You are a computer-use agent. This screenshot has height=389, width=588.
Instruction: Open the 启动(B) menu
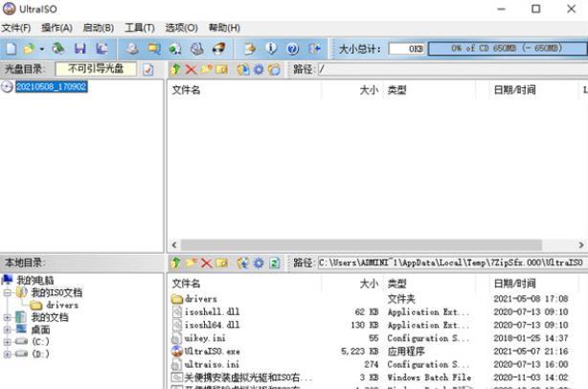tap(99, 28)
